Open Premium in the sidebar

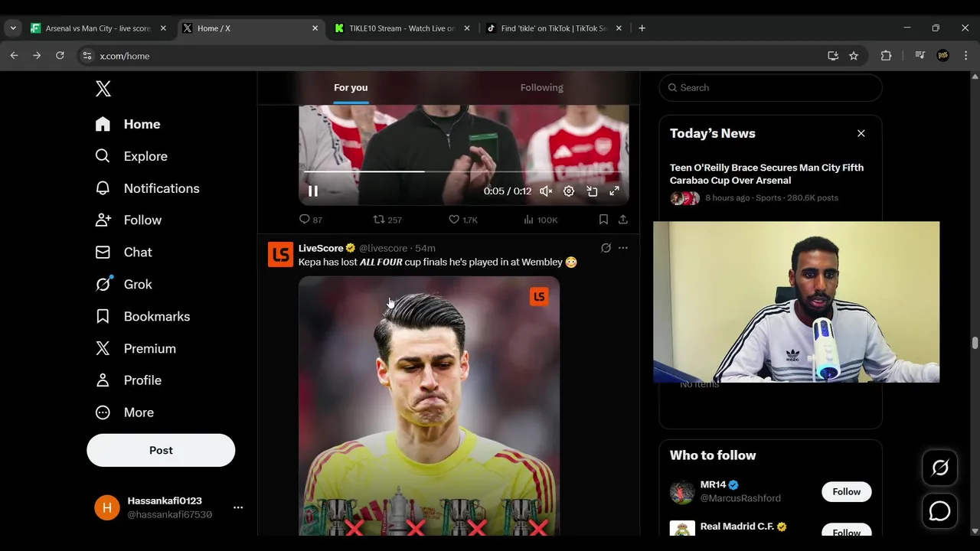coord(136,348)
